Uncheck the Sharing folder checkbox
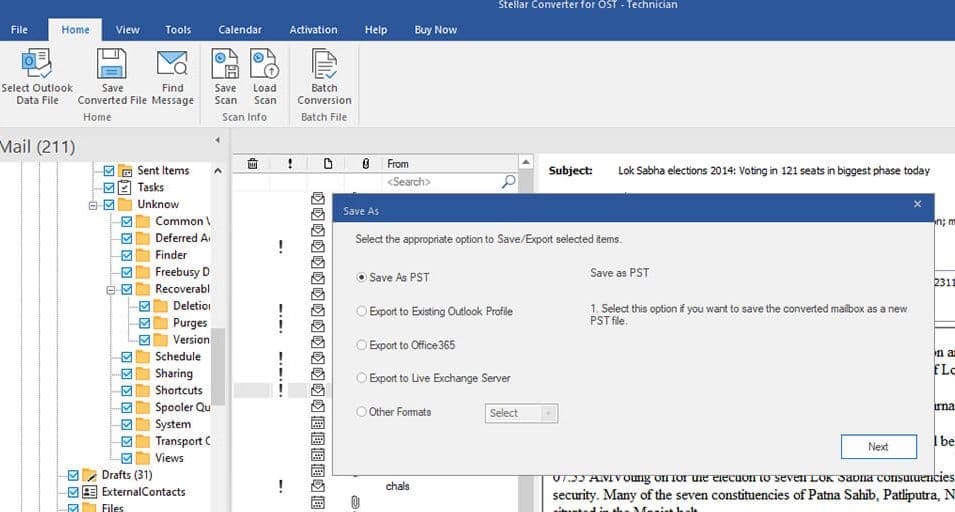This screenshot has width=955, height=512. (127, 374)
